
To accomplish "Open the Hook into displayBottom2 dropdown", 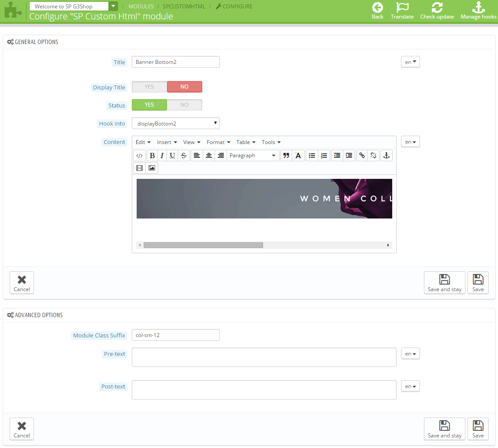I will click(x=176, y=123).
